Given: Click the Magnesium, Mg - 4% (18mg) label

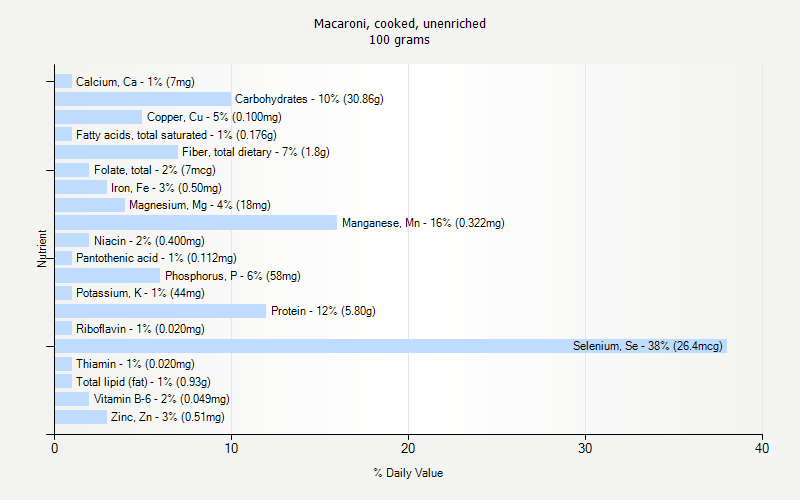Looking at the screenshot, I should coord(199,205).
